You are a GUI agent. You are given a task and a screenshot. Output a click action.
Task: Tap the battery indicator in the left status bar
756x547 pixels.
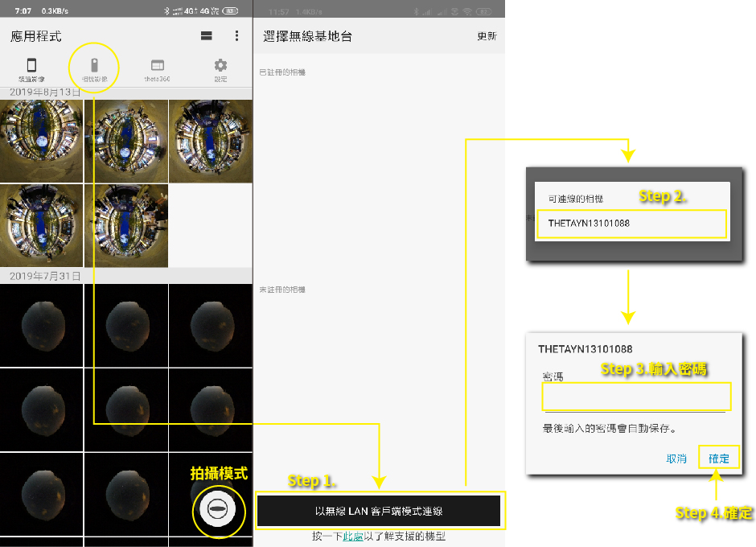click(x=231, y=11)
